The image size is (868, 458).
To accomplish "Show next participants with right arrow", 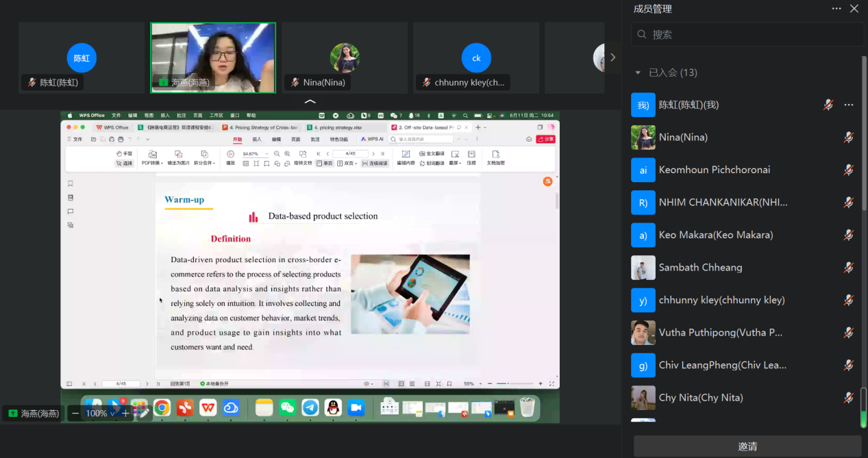I will (612, 58).
